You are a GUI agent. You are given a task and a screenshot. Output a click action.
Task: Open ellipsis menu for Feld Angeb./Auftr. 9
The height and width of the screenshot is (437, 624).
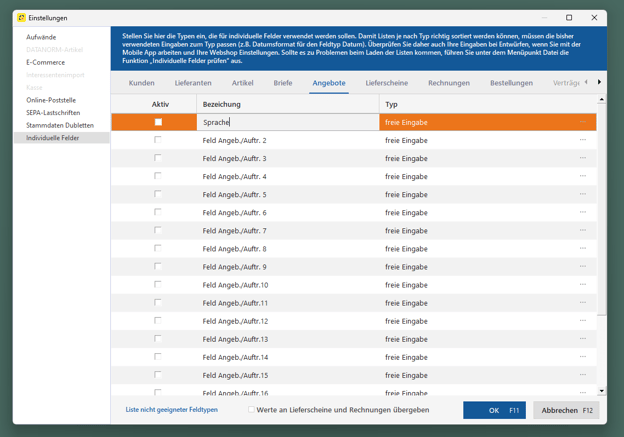click(583, 267)
